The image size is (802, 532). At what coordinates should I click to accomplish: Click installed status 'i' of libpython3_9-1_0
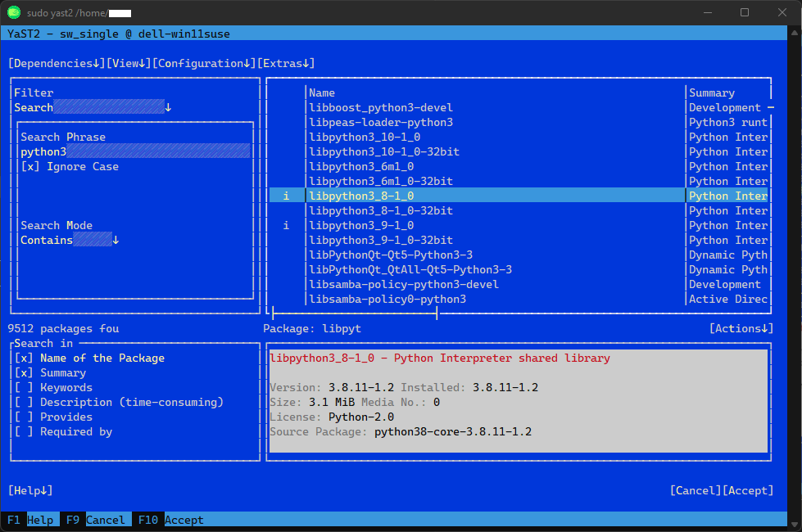coord(286,225)
